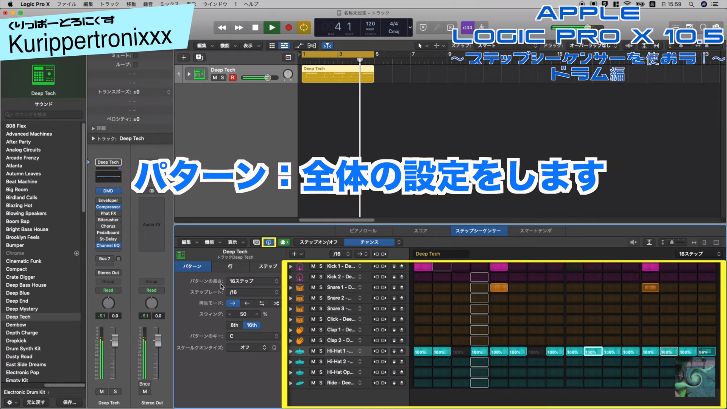Switch to the Step Sequencer tab

coord(478,230)
